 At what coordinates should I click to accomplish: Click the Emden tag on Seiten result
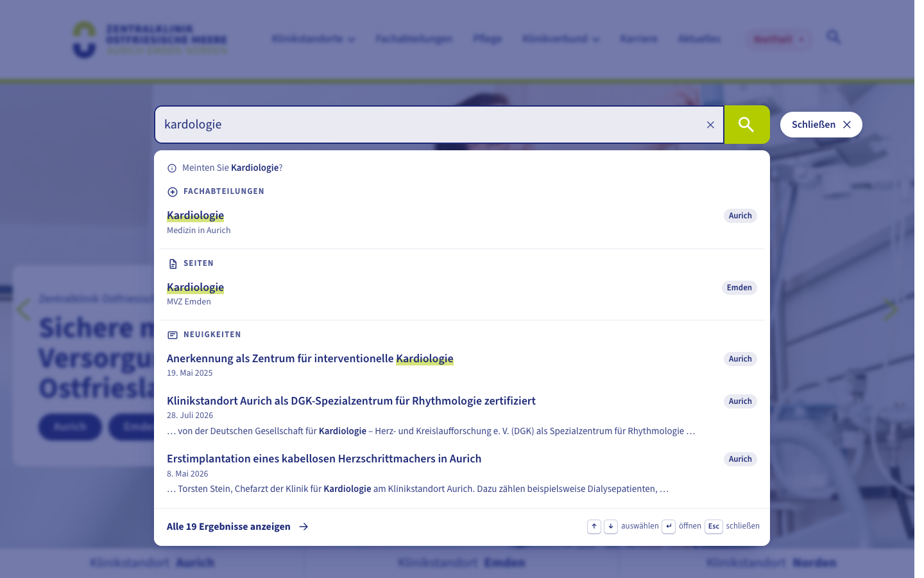(x=739, y=288)
